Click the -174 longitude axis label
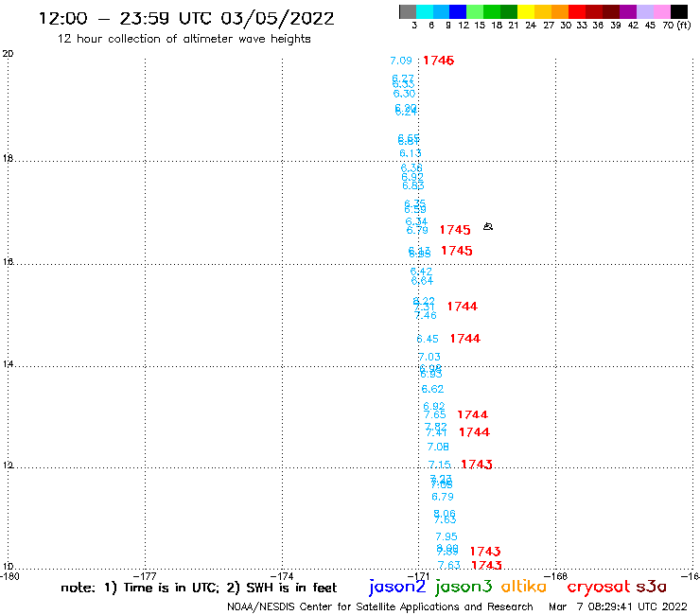Viewport: 700px width, 615px height. (x=282, y=576)
